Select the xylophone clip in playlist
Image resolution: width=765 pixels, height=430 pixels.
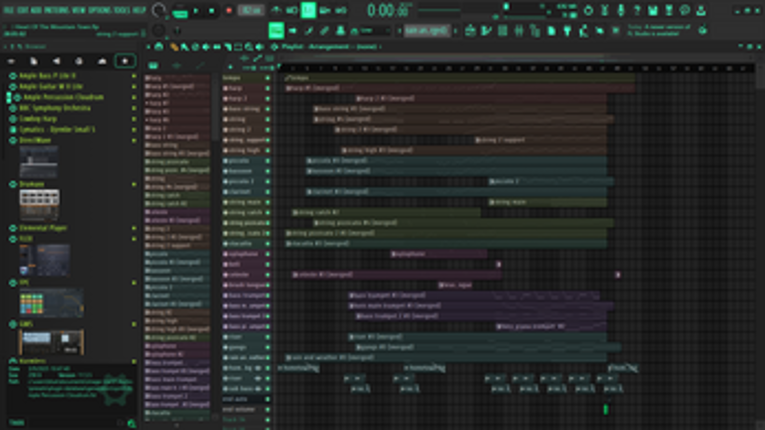(x=438, y=254)
